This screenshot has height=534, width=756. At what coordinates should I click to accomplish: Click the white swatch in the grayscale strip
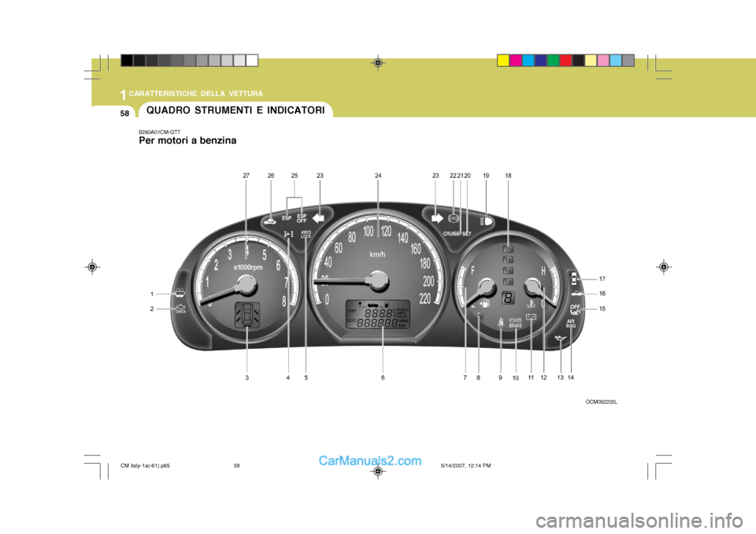click(x=252, y=61)
